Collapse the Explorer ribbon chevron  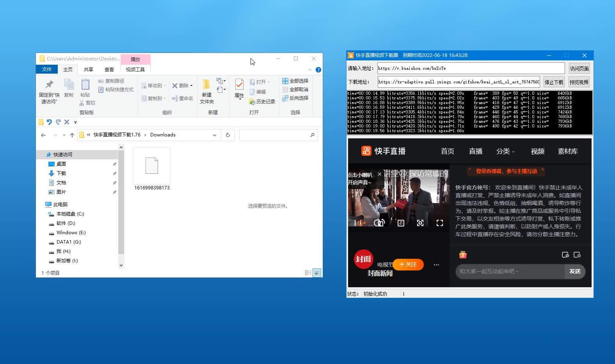point(310,70)
